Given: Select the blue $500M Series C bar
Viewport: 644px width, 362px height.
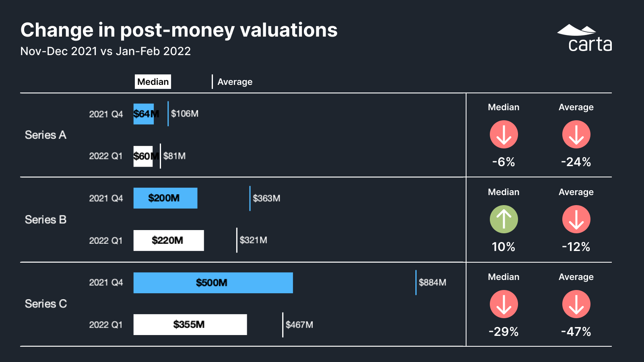Looking at the screenshot, I should coord(213,283).
